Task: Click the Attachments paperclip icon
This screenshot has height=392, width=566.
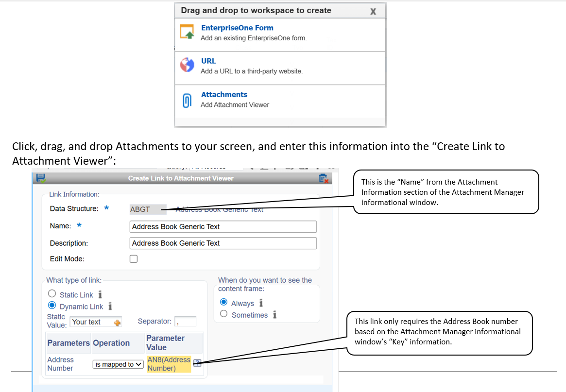Action: pyautogui.click(x=187, y=101)
